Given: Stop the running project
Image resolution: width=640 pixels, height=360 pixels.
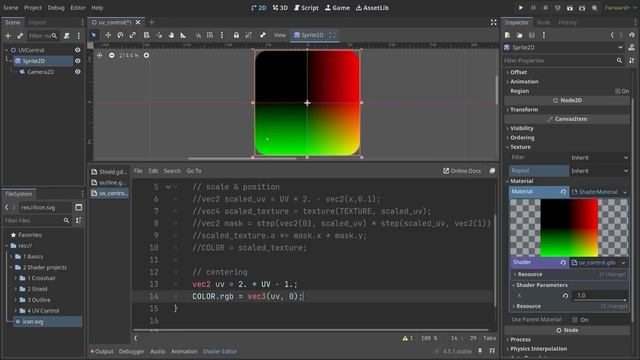Looking at the screenshot, I should click(545, 8).
